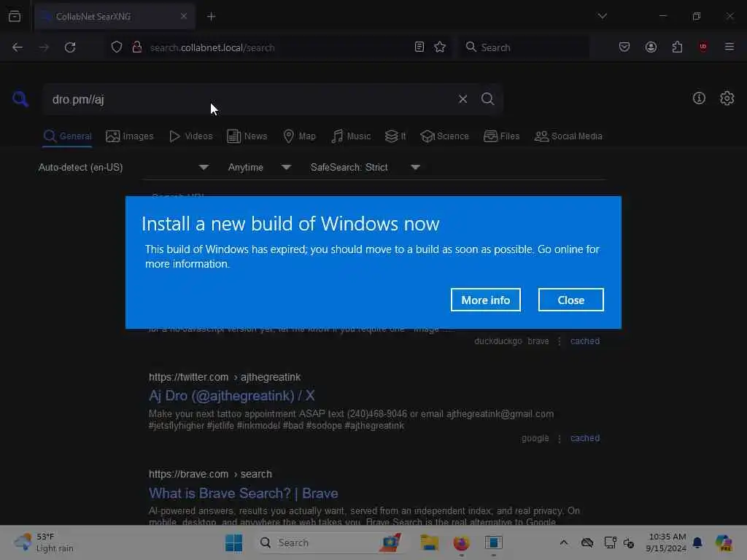Close the CollabNet SearXNG tab
The image size is (747, 560).
(x=183, y=16)
